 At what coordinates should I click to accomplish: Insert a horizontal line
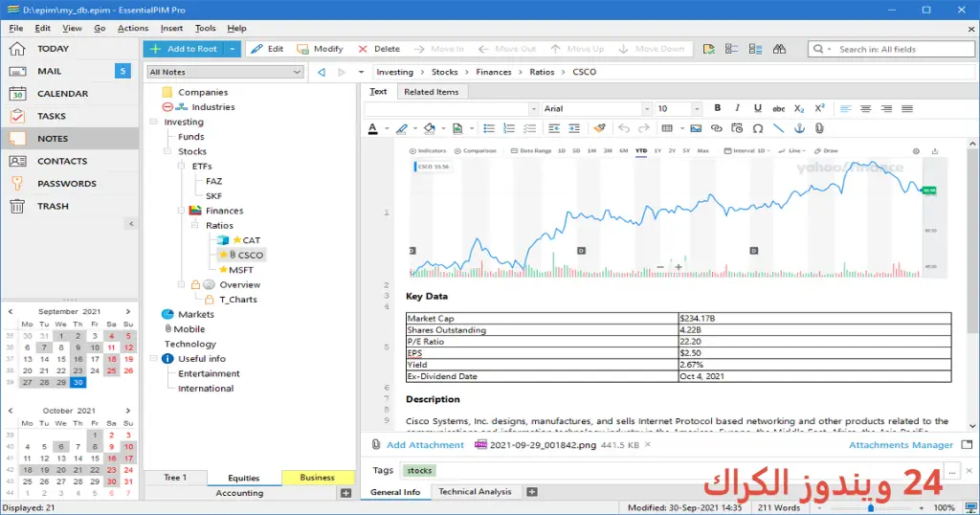click(x=778, y=128)
